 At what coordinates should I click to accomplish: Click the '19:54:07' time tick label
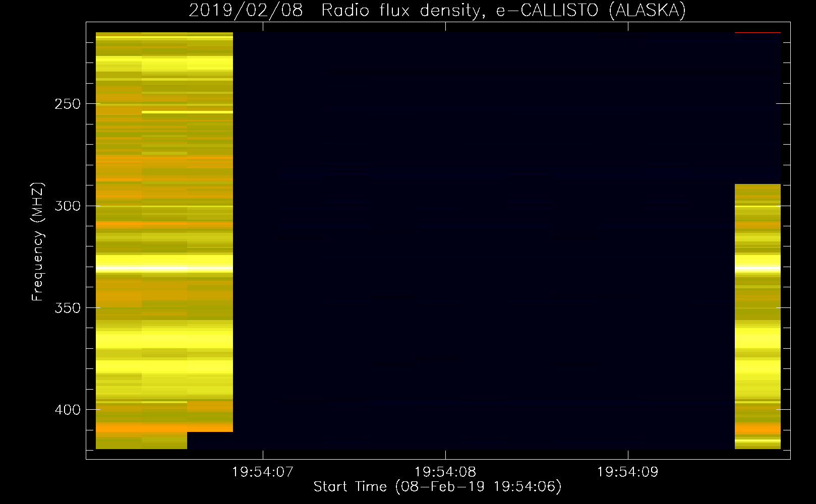[262, 472]
